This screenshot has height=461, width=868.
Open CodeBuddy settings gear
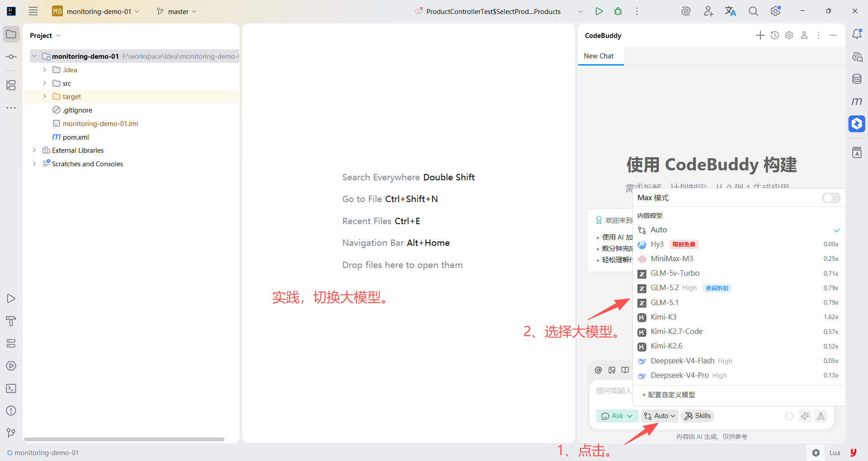789,35
